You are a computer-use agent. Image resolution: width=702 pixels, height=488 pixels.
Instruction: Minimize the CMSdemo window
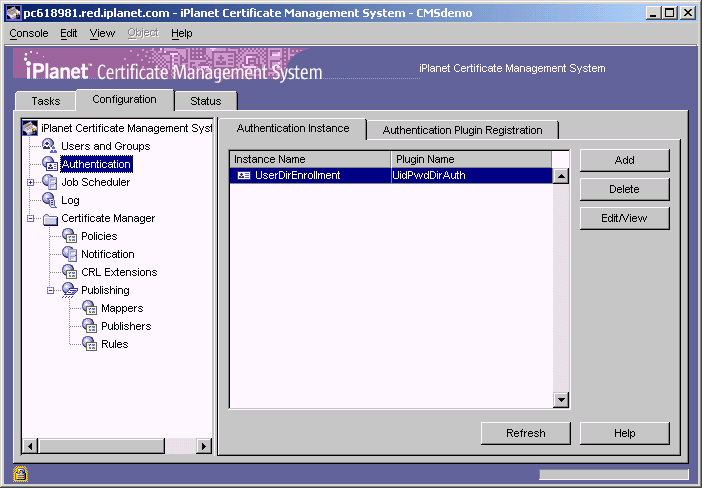click(653, 13)
